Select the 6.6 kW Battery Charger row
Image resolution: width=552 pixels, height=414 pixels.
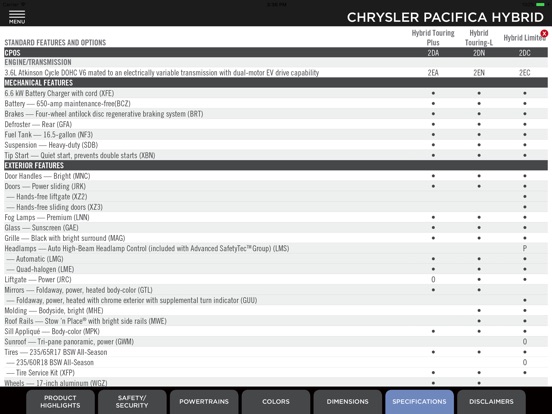pos(276,93)
